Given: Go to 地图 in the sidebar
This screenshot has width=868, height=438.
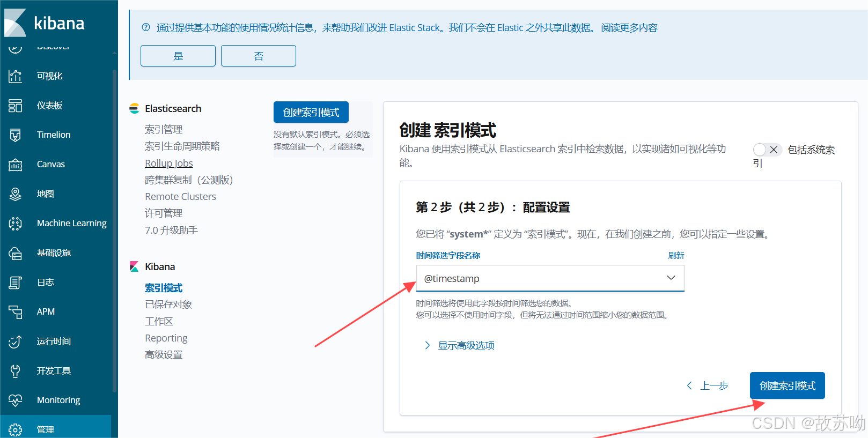Looking at the screenshot, I should [x=46, y=194].
